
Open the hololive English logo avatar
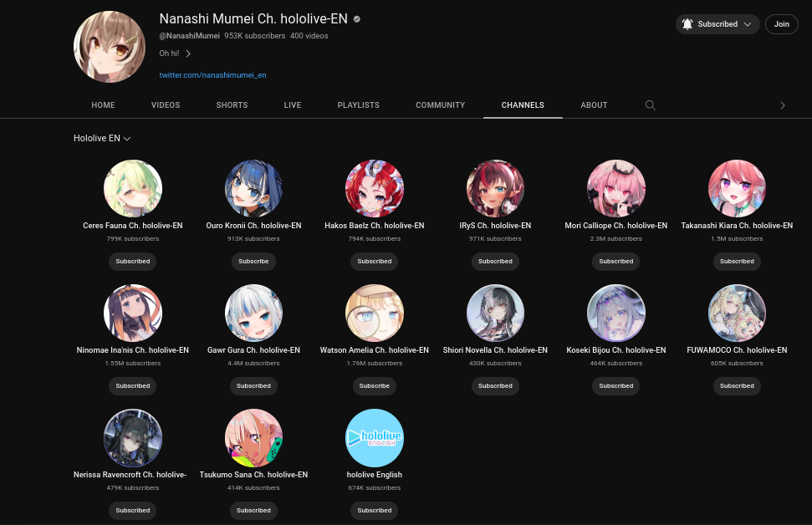tap(375, 438)
